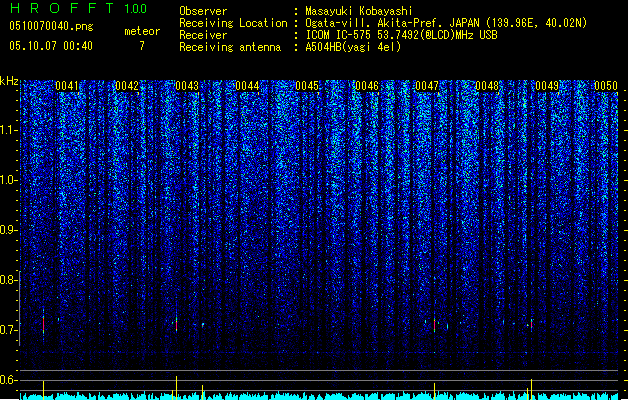629x400 pixels.
Task: Click the HROFFT 1.0.0 title text
Action: coord(78,8)
